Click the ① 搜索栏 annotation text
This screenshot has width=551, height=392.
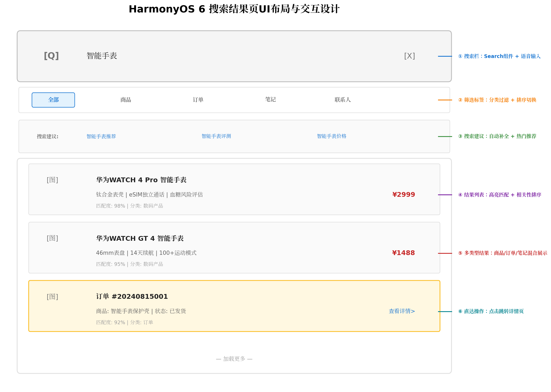499,56
